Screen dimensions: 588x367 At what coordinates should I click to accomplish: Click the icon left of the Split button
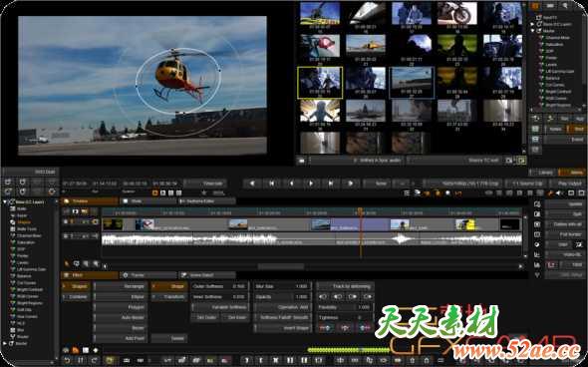pyautogui.click(x=537, y=213)
